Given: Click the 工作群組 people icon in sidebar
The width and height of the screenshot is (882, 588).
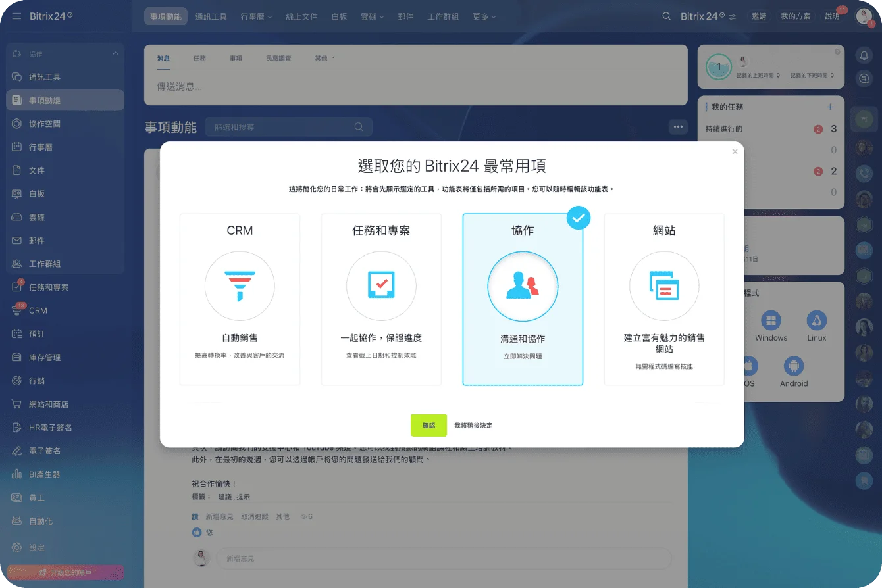Looking at the screenshot, I should tap(17, 264).
